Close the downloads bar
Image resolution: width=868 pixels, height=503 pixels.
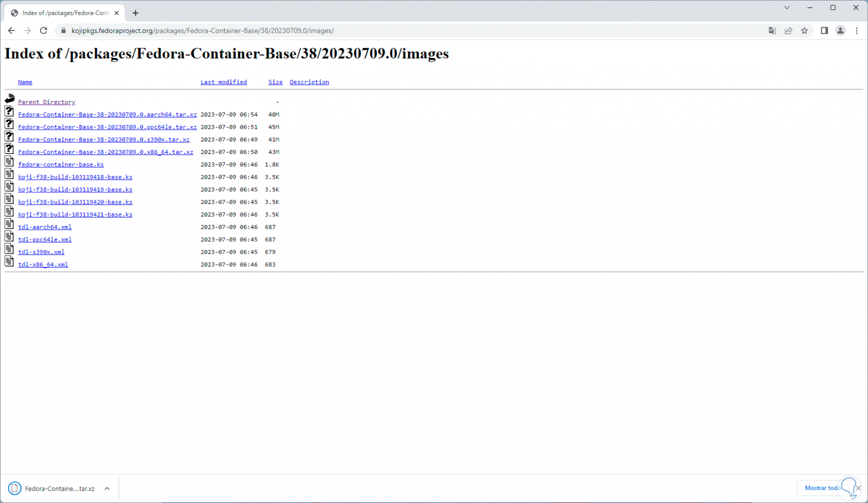pyautogui.click(x=859, y=488)
